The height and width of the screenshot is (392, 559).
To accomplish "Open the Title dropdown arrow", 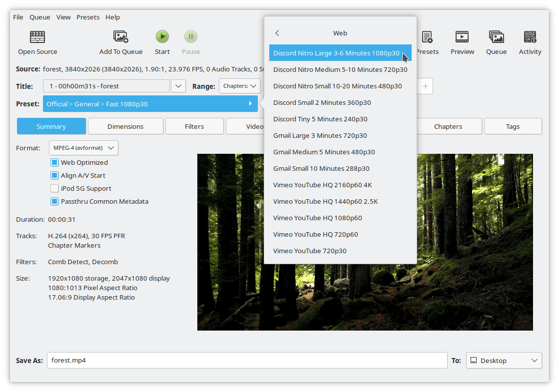I will point(178,86).
